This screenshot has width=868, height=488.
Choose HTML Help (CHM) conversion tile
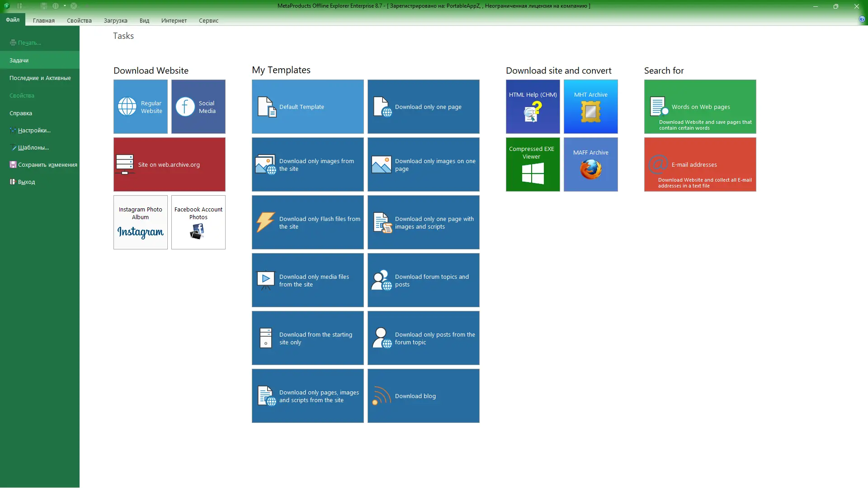pyautogui.click(x=533, y=107)
